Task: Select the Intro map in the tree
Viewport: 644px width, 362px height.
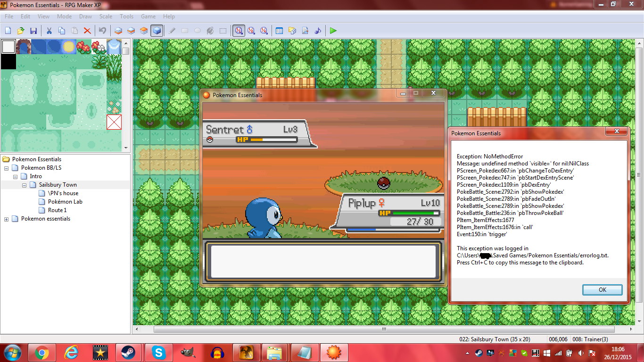Action: pyautogui.click(x=36, y=176)
